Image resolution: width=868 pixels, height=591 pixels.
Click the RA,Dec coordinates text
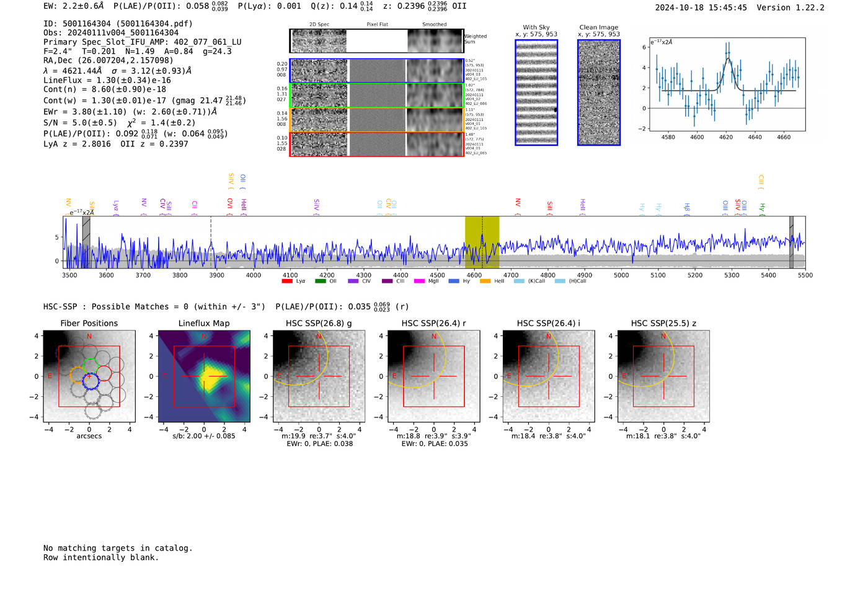[x=108, y=61]
